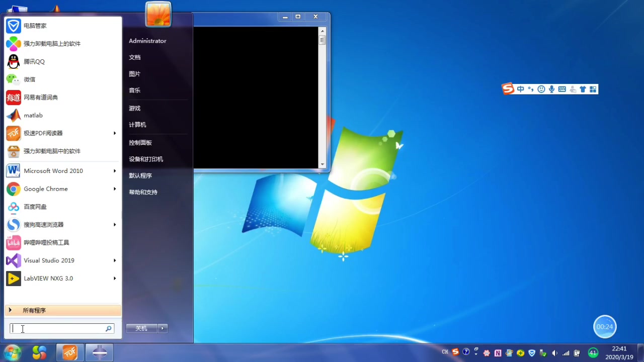644x362 pixels.
Task: Show hidden tray icons arrow
Action: point(476,354)
